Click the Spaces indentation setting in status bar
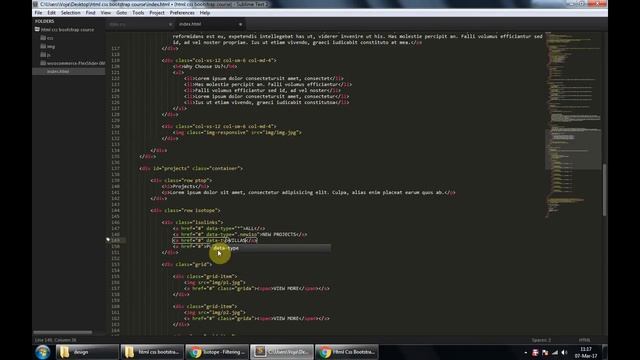Screen dimensions: 640x360 pos(541,340)
